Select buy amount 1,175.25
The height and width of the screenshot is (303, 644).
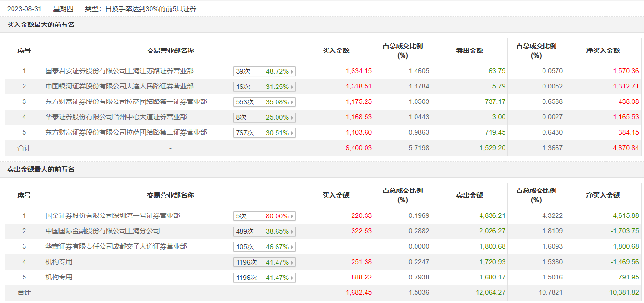pos(359,102)
